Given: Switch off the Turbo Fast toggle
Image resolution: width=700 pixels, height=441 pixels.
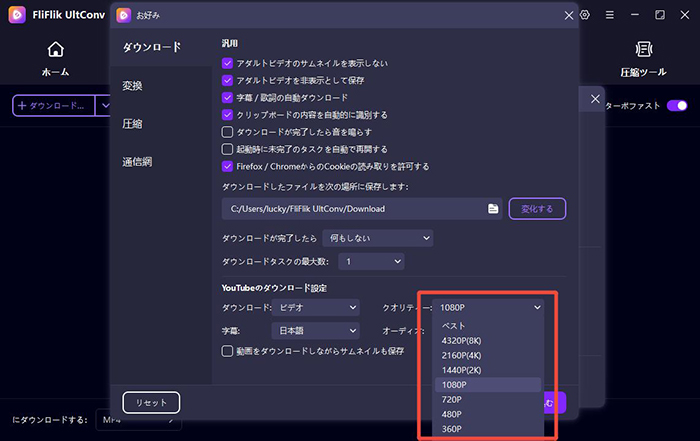Looking at the screenshot, I should click(x=677, y=105).
